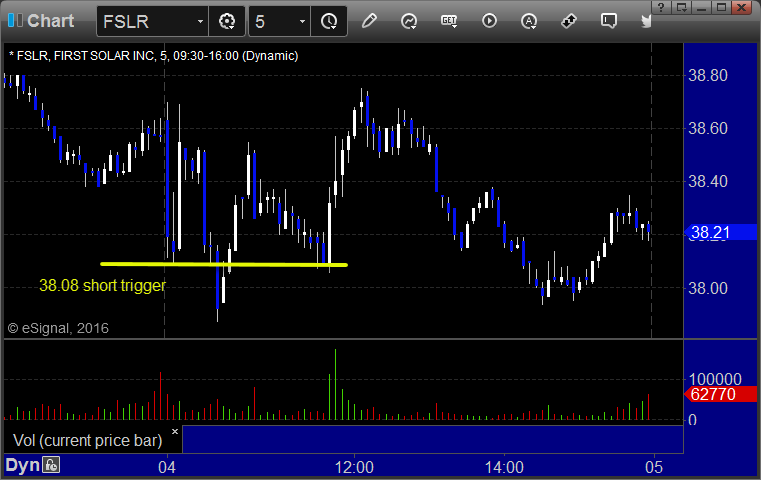
Task: Open the alerts circled-A icon
Action: [529, 21]
